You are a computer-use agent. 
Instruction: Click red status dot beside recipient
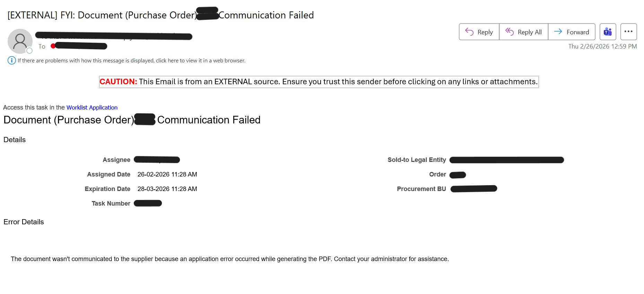pyautogui.click(x=53, y=46)
